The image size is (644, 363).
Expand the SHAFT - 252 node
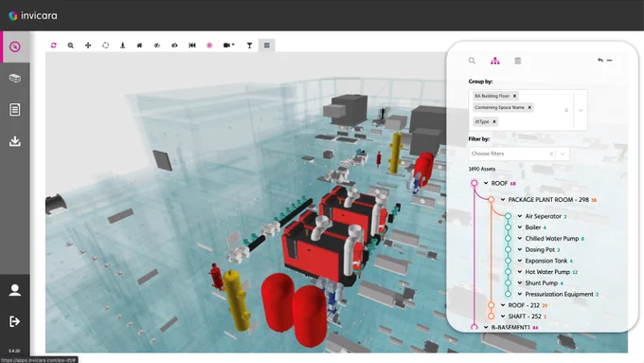(503, 317)
